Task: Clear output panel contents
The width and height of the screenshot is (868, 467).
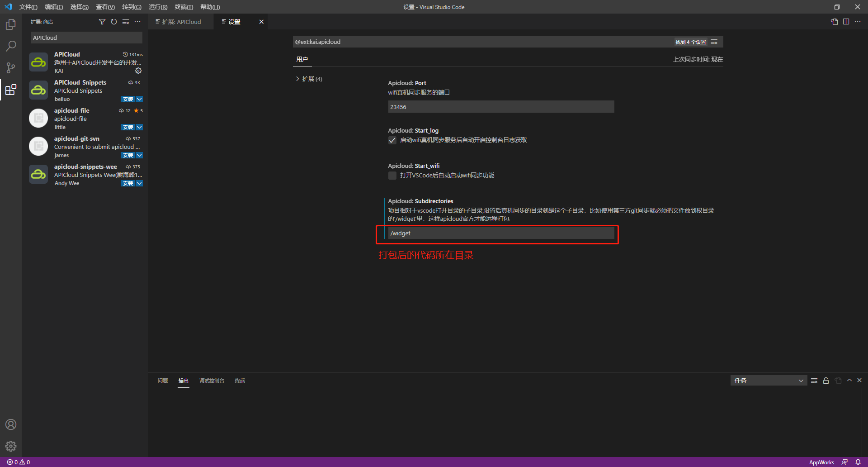Action: (x=814, y=381)
